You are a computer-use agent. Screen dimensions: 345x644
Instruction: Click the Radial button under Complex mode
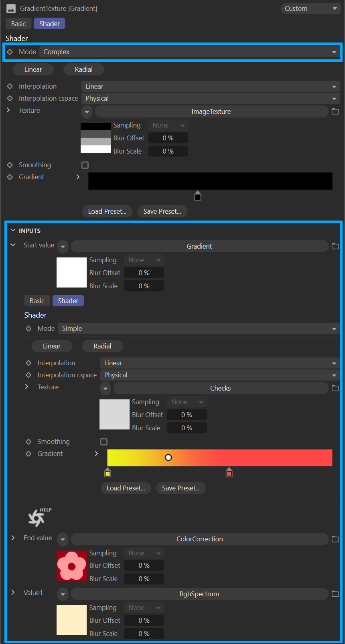tap(83, 69)
